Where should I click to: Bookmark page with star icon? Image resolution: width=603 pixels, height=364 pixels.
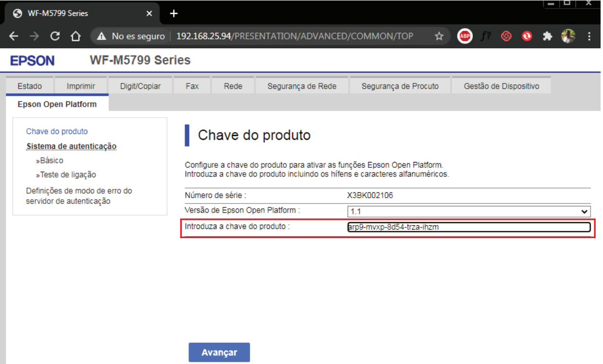(439, 36)
